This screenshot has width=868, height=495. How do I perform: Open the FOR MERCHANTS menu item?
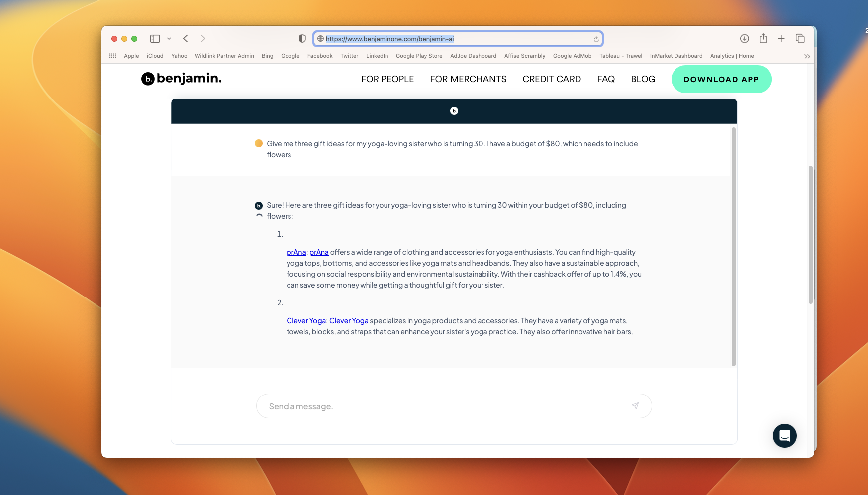point(469,79)
